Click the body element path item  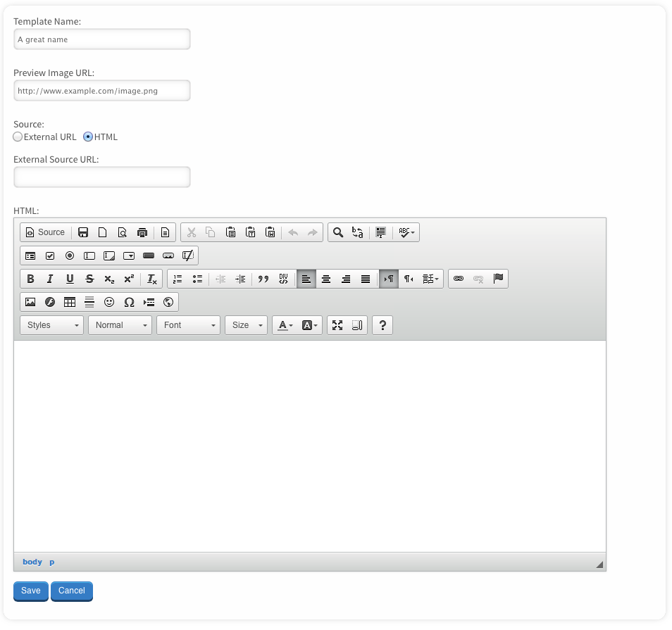pyautogui.click(x=32, y=562)
